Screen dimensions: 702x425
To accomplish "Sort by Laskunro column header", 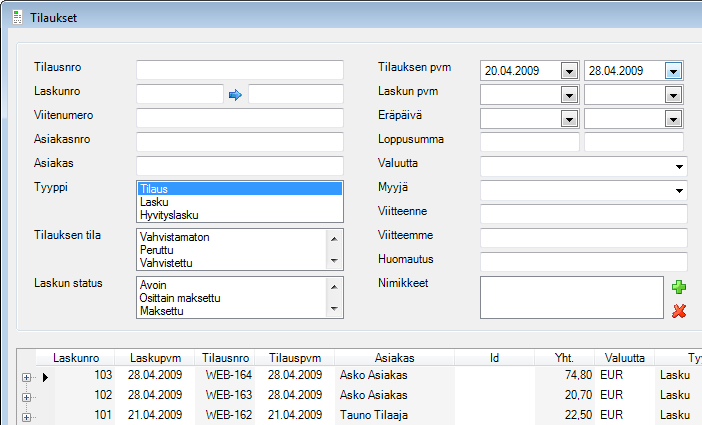I will [76, 358].
